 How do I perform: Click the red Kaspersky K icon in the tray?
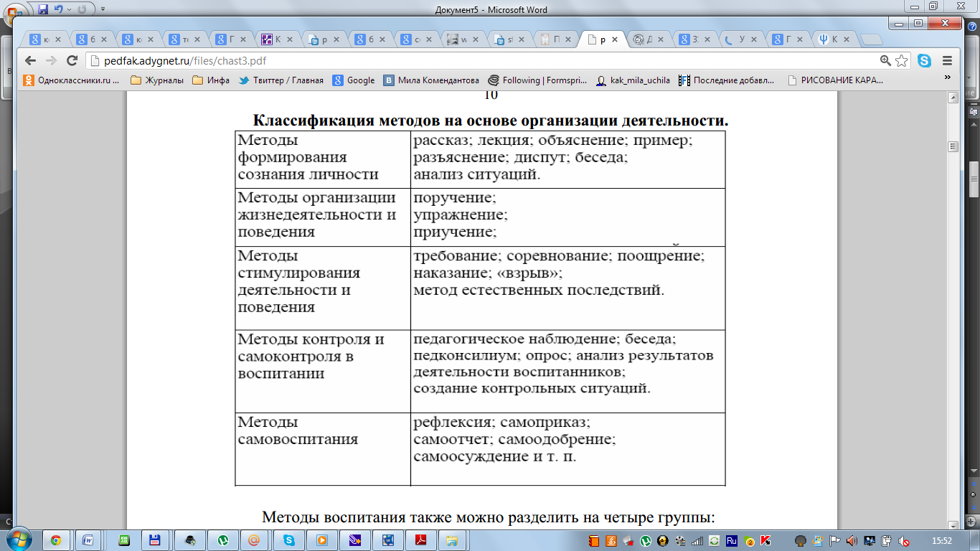point(765,540)
